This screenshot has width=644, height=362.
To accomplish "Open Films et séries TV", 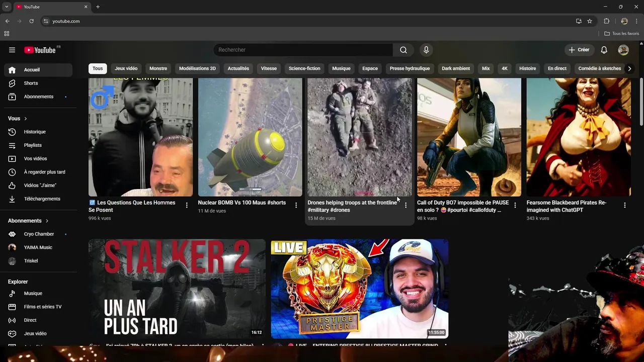I will point(38,307).
